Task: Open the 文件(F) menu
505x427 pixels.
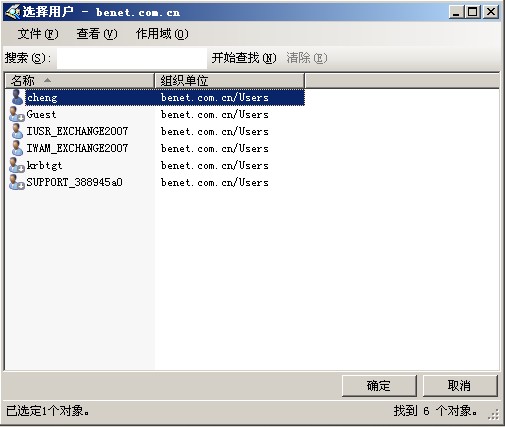Action: (38, 34)
